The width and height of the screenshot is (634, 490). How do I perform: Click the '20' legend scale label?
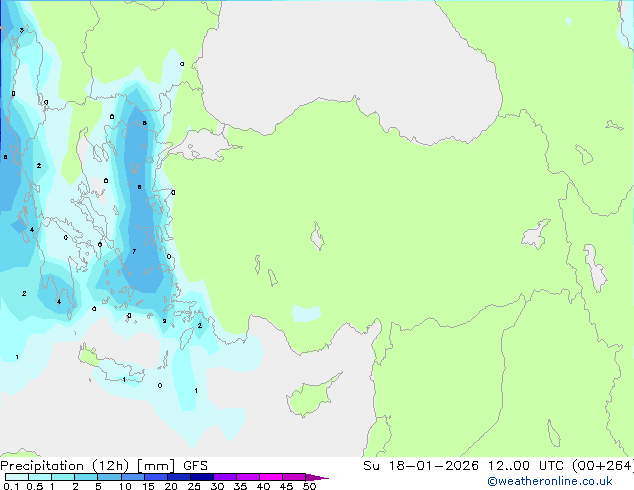coord(171,486)
